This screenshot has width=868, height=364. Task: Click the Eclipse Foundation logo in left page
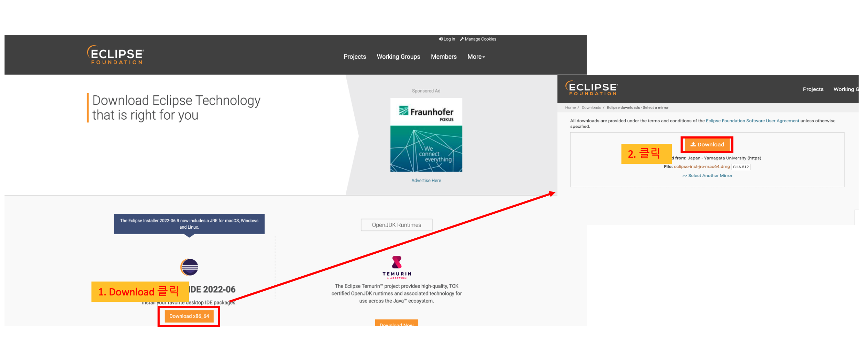click(115, 55)
